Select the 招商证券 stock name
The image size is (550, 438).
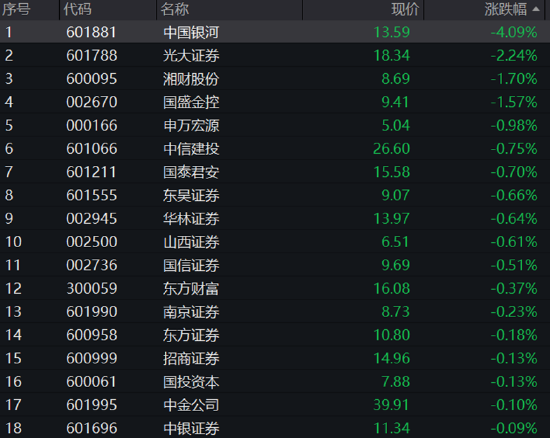coord(191,358)
